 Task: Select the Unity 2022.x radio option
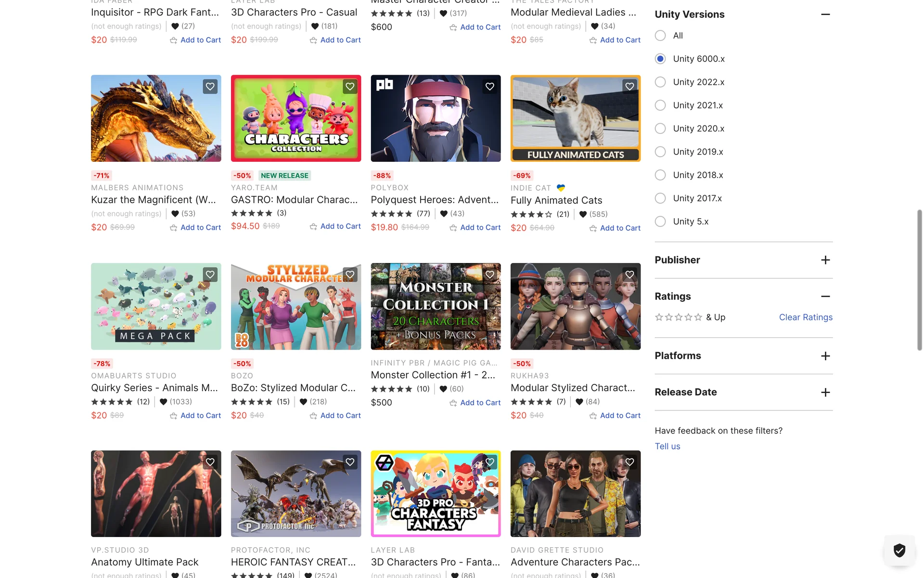tap(660, 82)
